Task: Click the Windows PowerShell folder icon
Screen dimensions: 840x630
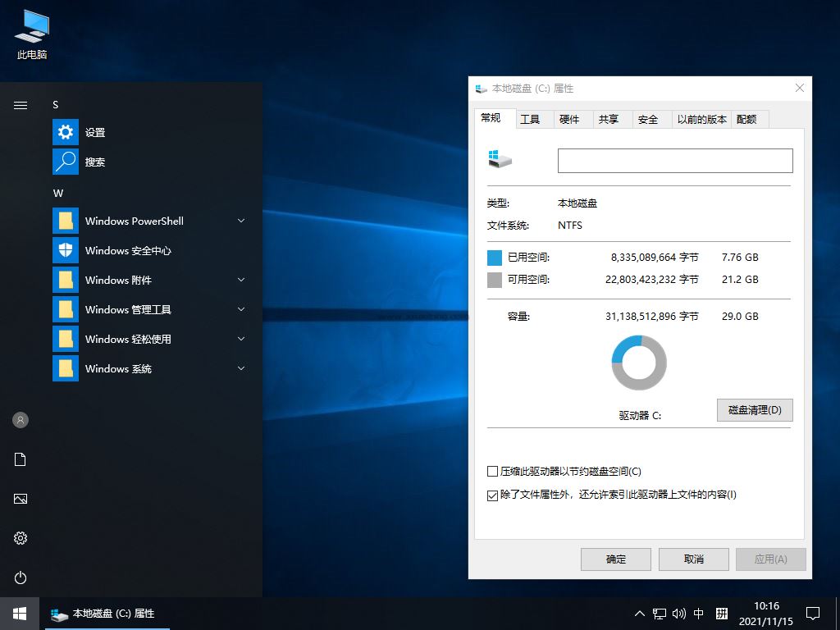Action: click(x=66, y=221)
